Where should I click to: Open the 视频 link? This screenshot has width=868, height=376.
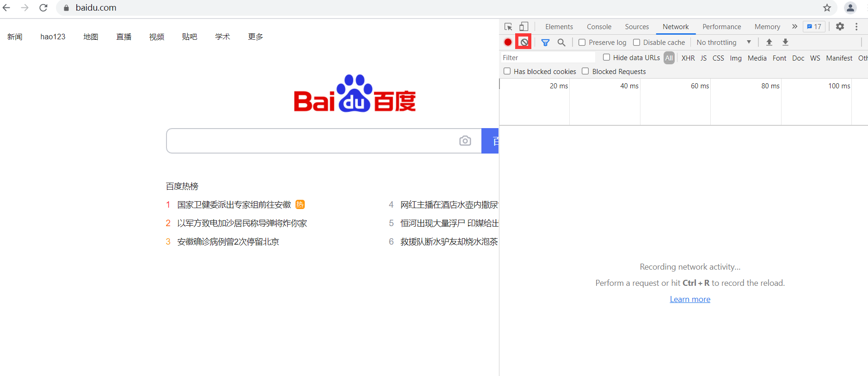tap(157, 37)
